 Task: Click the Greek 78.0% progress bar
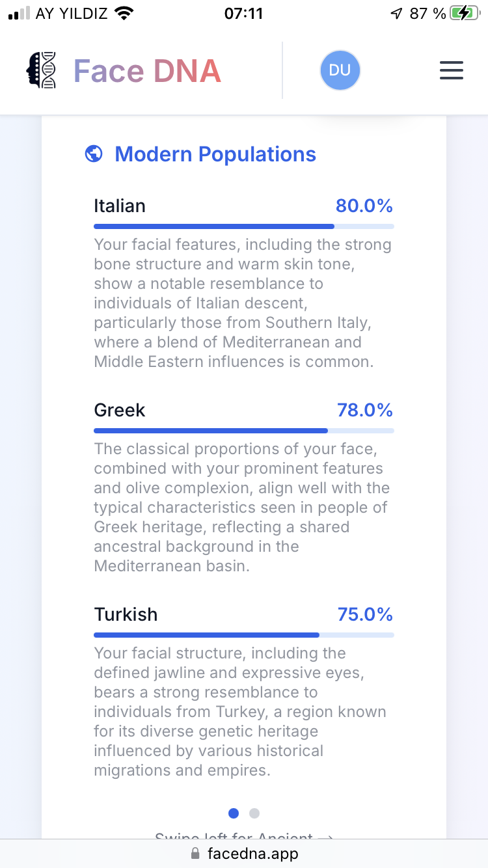[x=244, y=431]
